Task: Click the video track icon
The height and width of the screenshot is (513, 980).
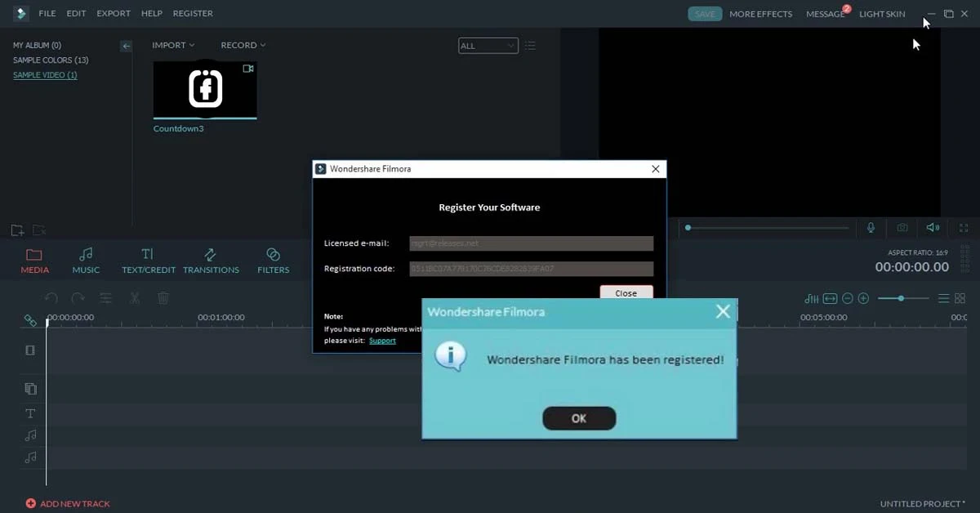Action: tap(30, 350)
